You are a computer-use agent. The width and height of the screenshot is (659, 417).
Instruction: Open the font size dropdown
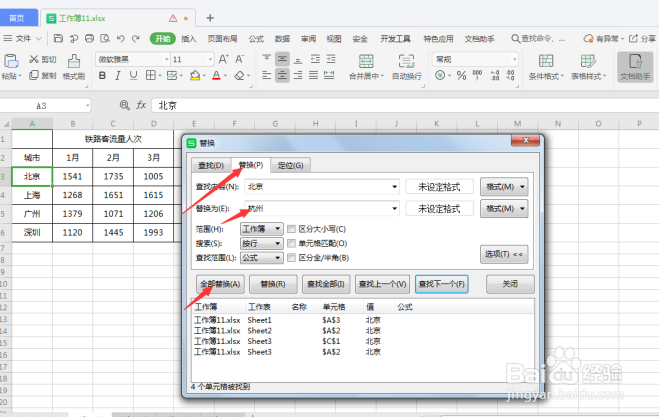tap(210, 59)
